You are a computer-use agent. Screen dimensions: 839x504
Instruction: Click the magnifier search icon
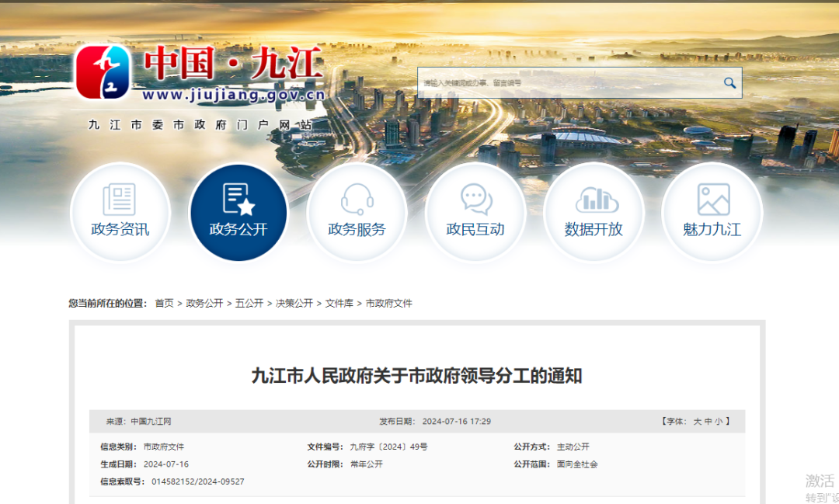coord(729,83)
